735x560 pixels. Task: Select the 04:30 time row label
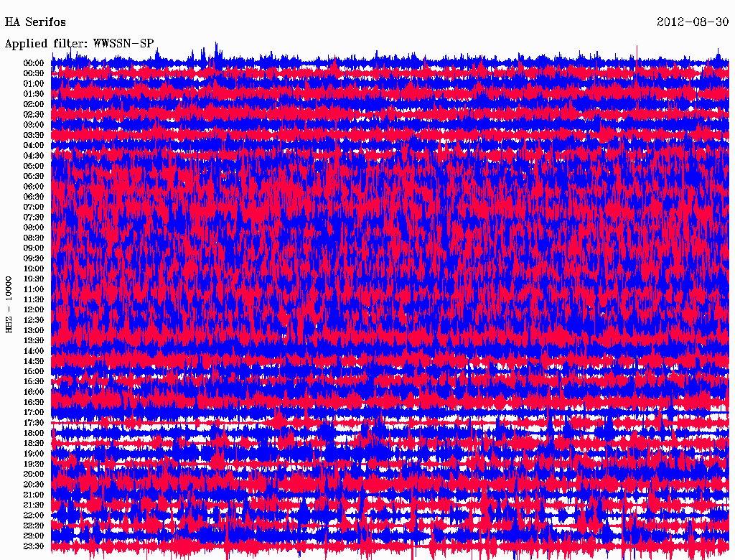coord(34,156)
